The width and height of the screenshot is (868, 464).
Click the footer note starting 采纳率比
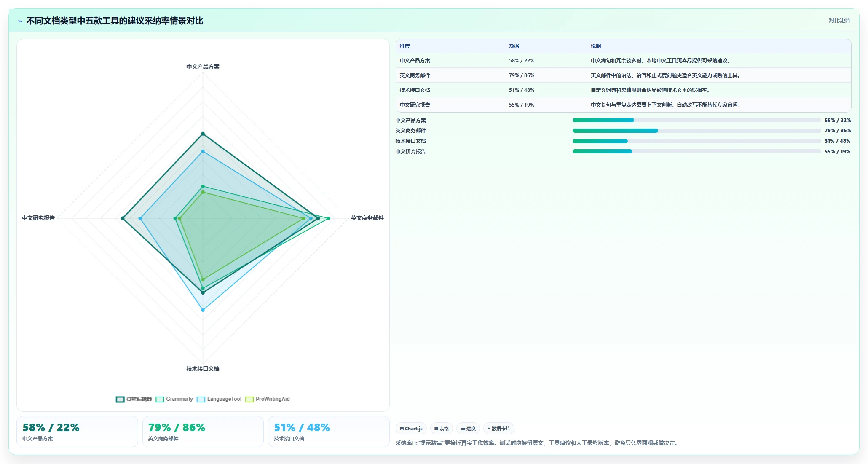click(x=538, y=443)
